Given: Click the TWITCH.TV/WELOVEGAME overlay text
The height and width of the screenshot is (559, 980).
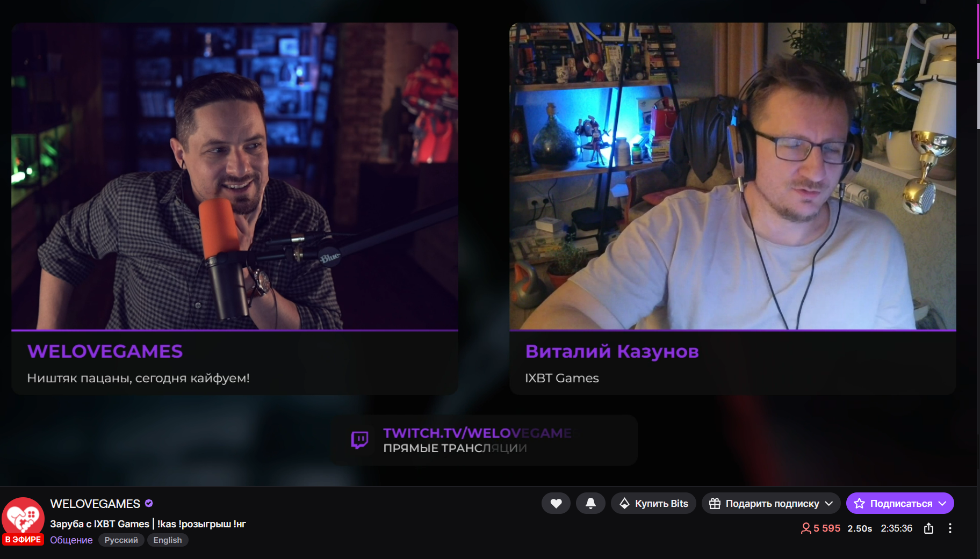Looking at the screenshot, I should [477, 433].
